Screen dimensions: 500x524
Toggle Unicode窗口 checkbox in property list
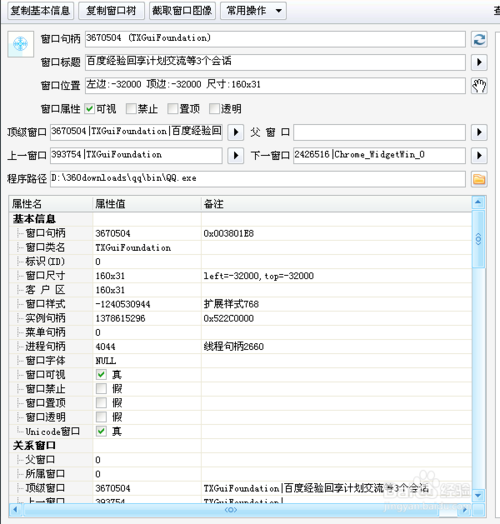(x=101, y=431)
